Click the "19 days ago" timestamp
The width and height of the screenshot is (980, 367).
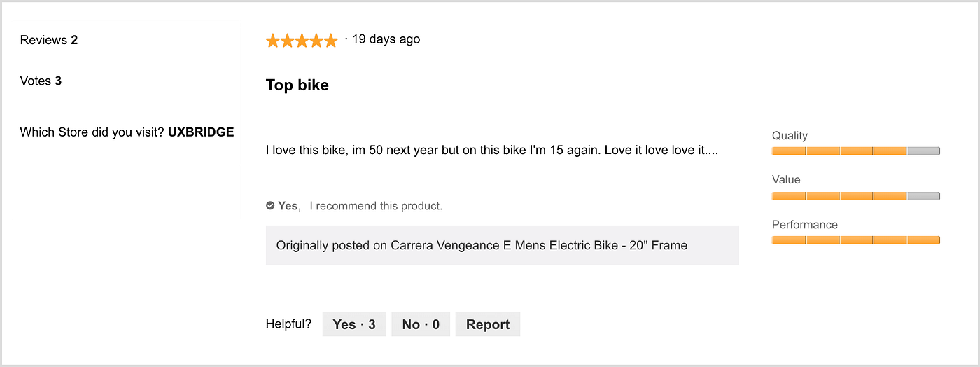pos(386,39)
